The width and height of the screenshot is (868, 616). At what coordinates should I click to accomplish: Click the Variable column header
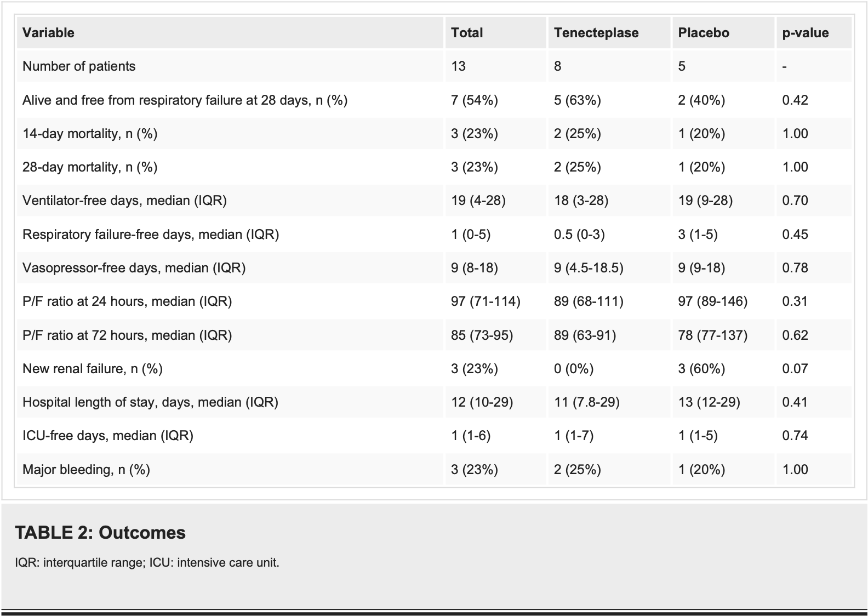click(x=48, y=33)
